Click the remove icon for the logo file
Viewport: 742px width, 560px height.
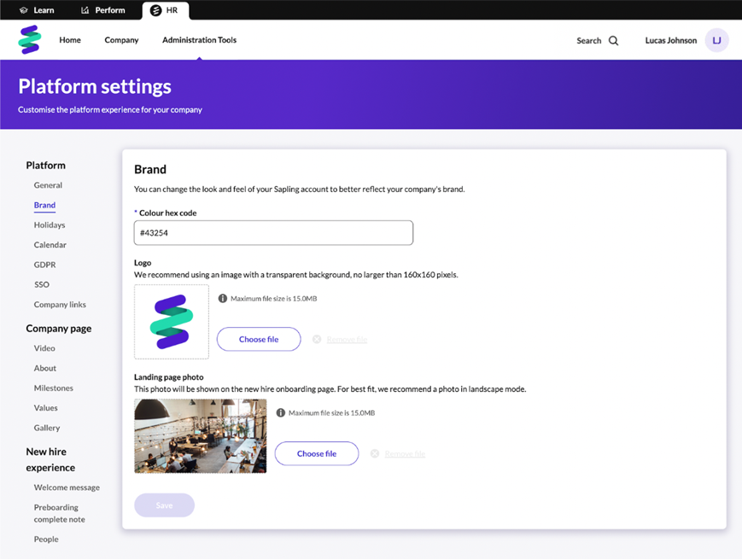point(317,340)
